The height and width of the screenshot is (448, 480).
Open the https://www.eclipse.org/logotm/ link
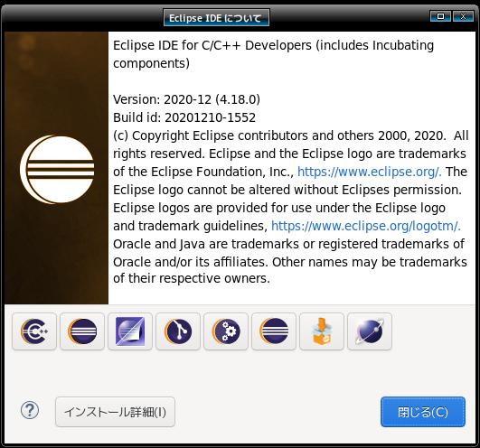pyautogui.click(x=366, y=226)
